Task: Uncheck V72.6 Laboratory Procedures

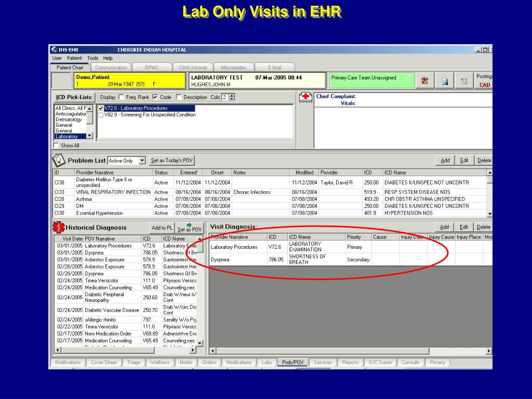Action: point(101,108)
